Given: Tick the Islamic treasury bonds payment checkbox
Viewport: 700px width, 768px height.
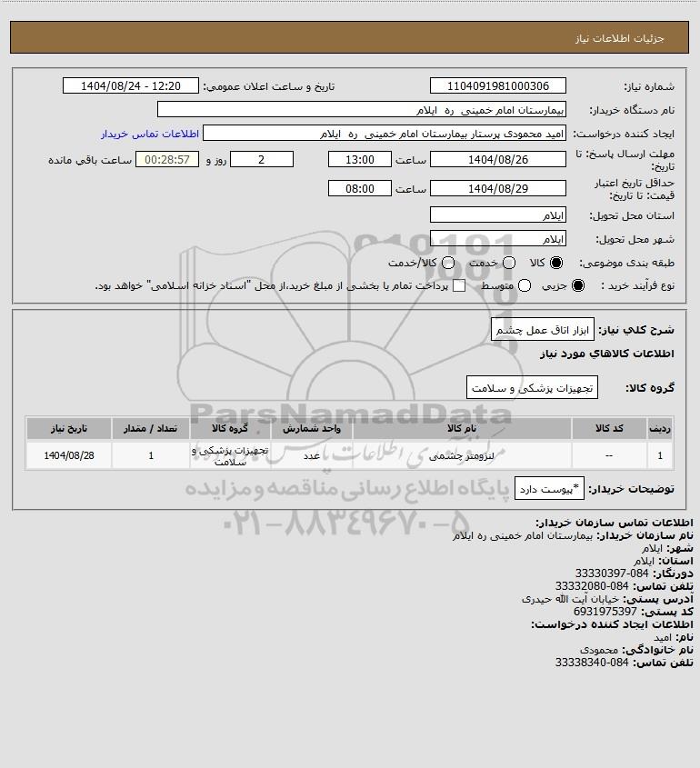Looking at the screenshot, I should coord(459,285).
